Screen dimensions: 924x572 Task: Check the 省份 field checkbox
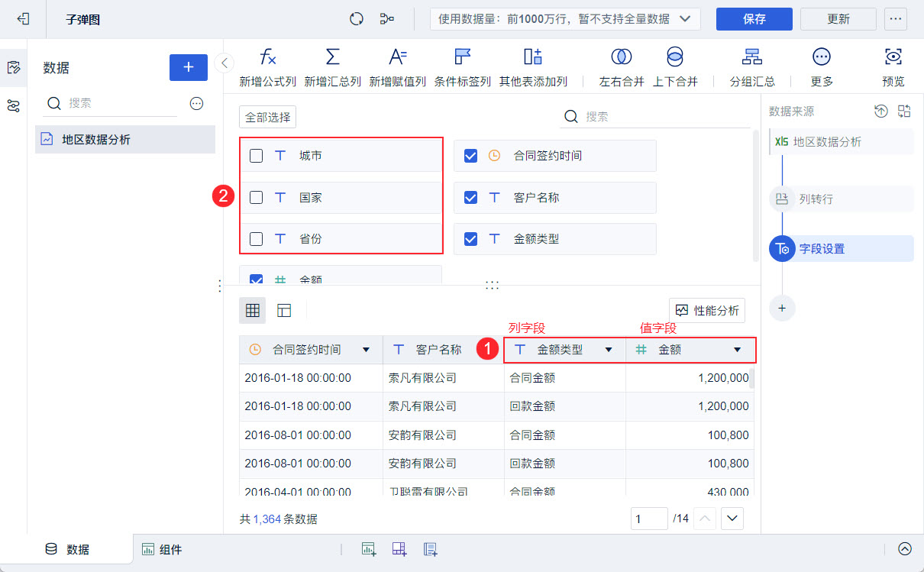click(x=257, y=239)
